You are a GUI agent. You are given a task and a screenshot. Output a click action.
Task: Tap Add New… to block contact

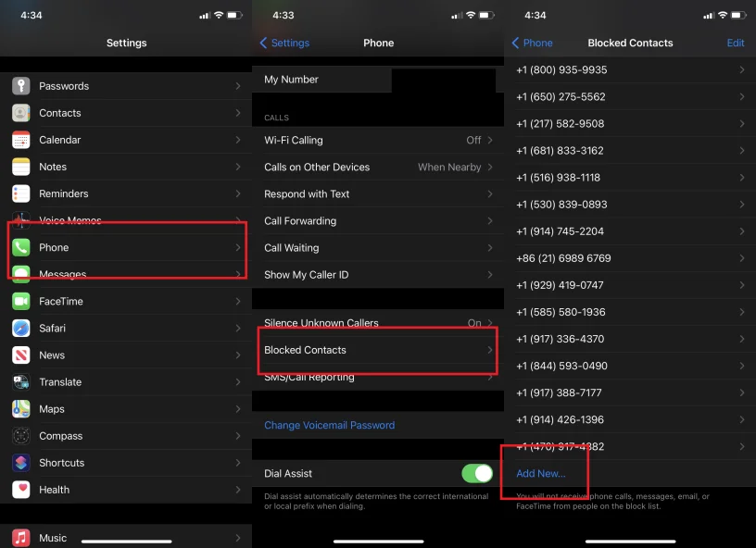point(540,473)
